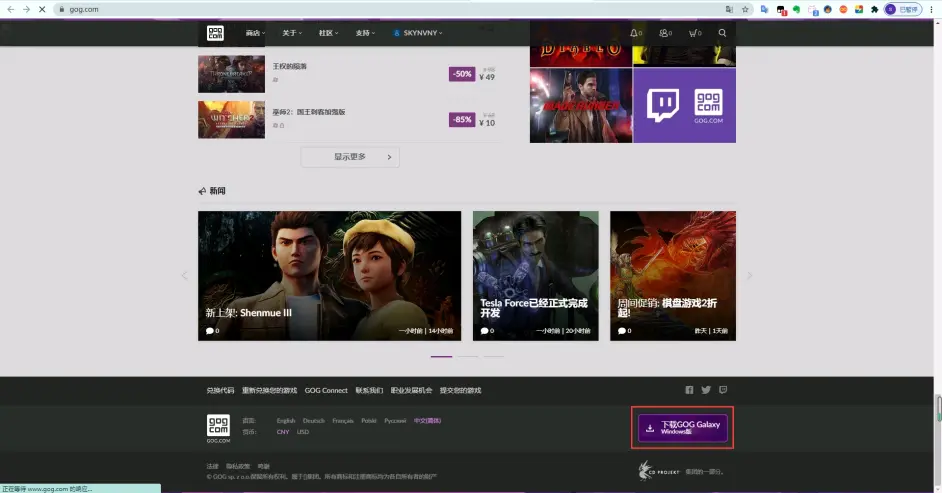Expand the 社区 community menu
Image resolution: width=942 pixels, height=493 pixels.
tap(329, 33)
